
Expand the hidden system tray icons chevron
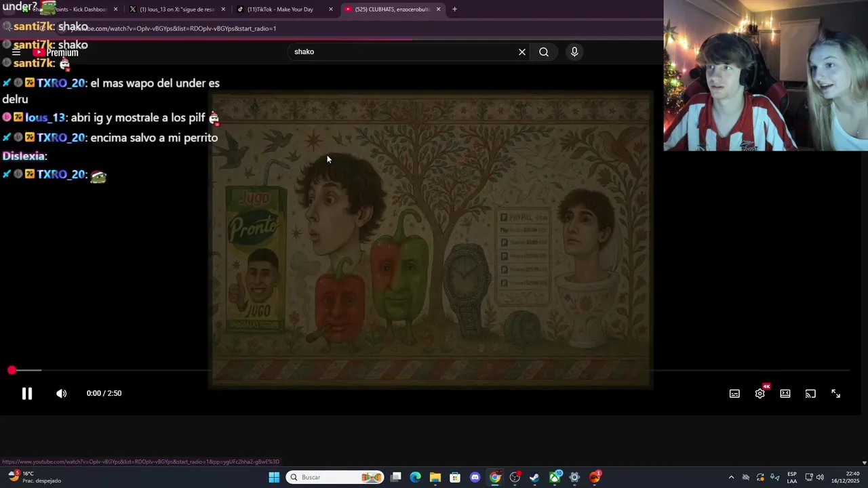731,477
